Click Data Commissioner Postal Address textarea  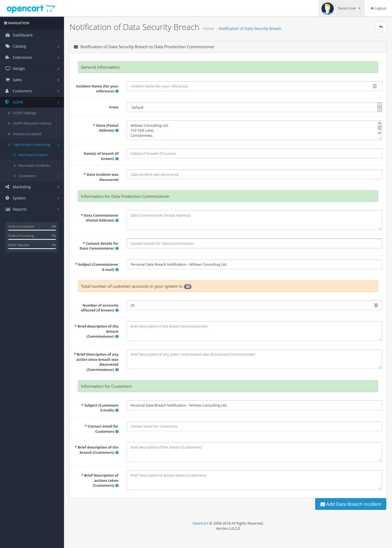254,220
